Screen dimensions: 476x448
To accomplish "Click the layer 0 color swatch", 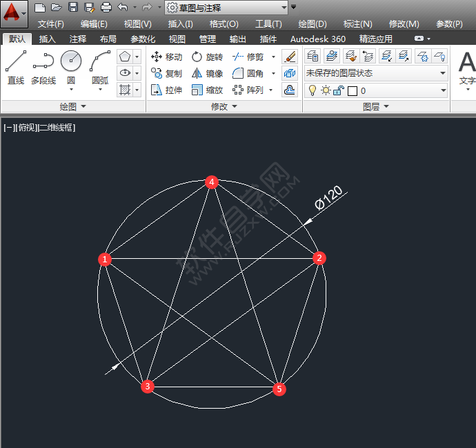I will tap(353, 90).
